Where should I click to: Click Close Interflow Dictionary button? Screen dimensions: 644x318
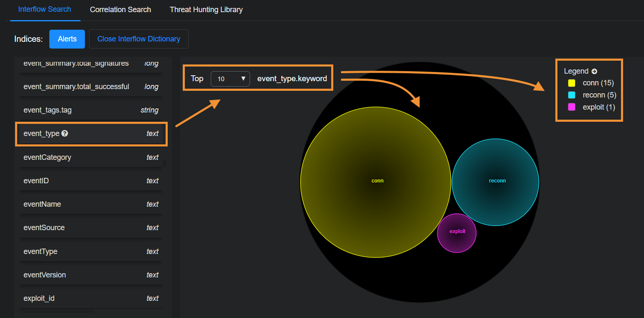tap(138, 39)
